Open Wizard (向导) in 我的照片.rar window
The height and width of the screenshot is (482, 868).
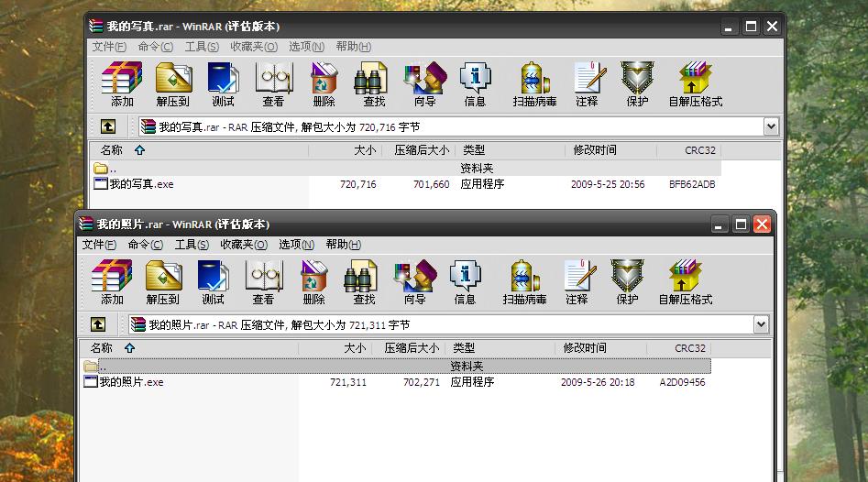click(x=415, y=282)
